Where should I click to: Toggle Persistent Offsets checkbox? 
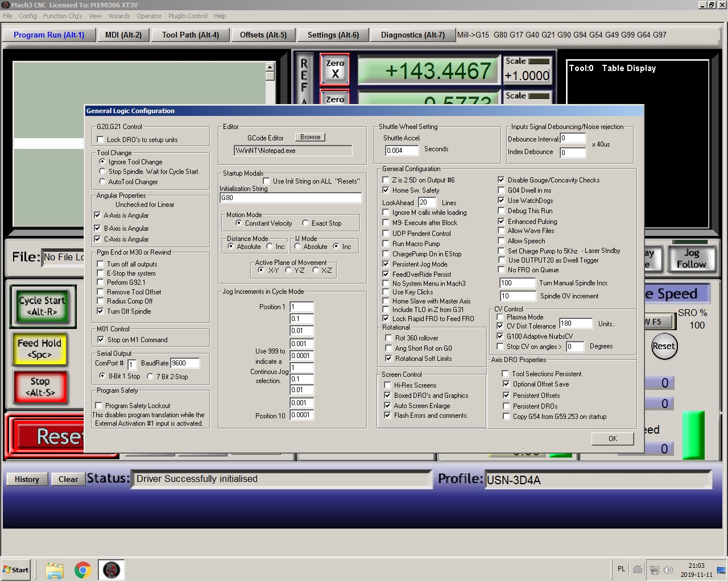pos(506,396)
